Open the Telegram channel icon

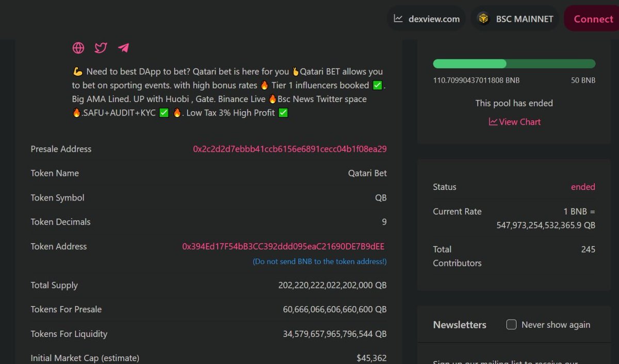click(x=123, y=48)
